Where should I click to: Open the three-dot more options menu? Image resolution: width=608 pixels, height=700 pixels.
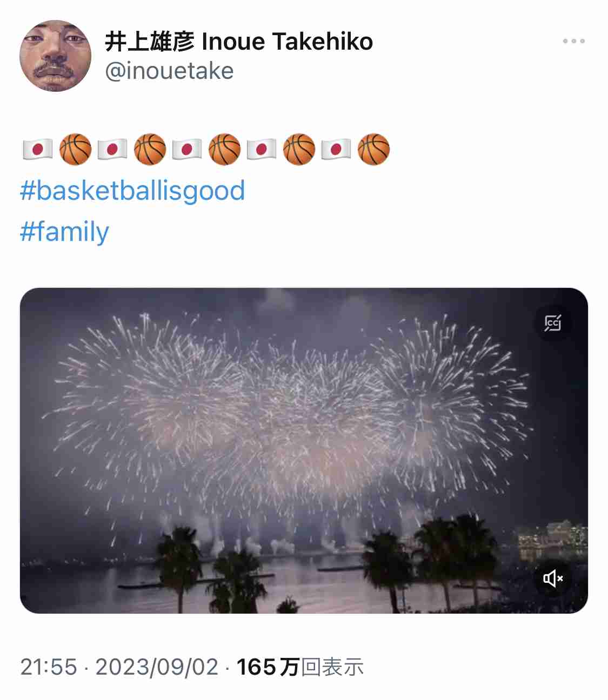tap(573, 41)
